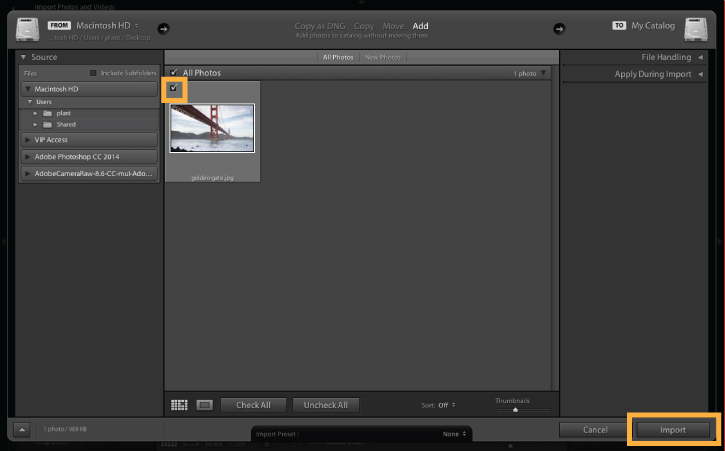Select the plant folder icon
The height and width of the screenshot is (451, 725).
(47, 113)
